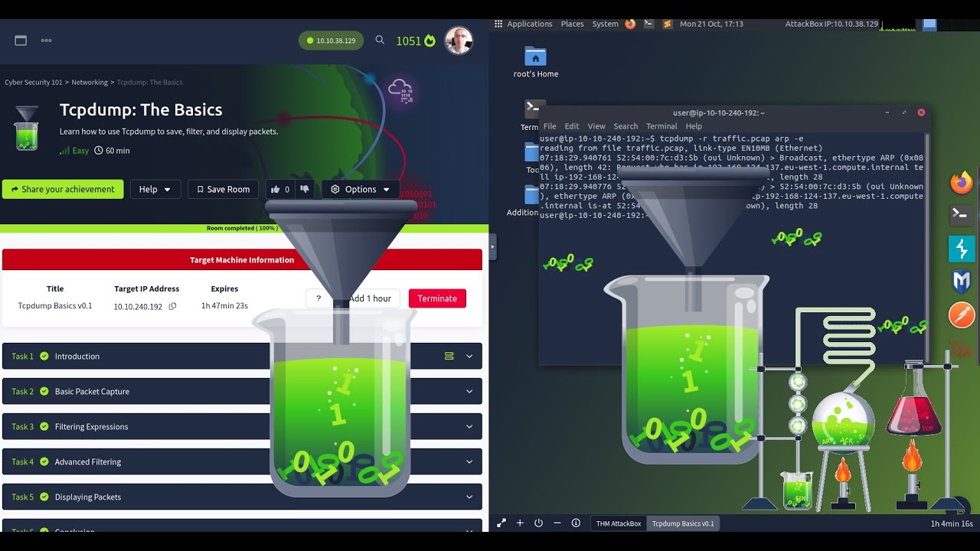Dislike the room with thumbs down
980x551 pixels.
coord(305,189)
